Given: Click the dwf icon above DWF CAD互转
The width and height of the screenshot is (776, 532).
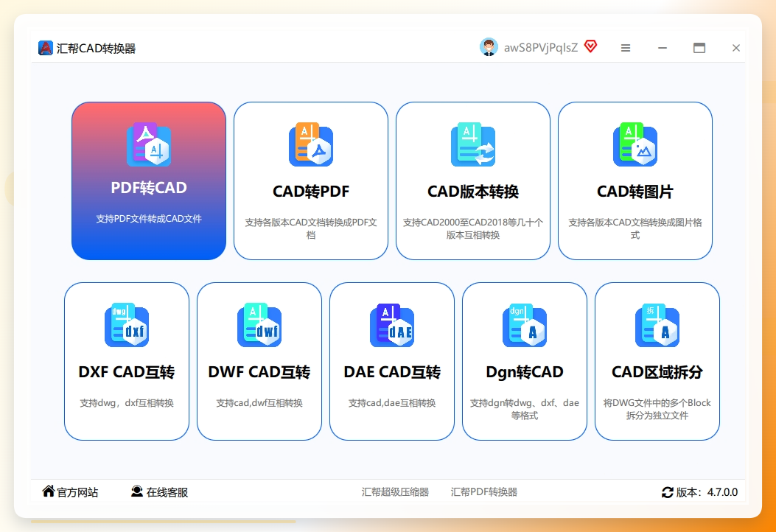Looking at the screenshot, I should tap(259, 325).
